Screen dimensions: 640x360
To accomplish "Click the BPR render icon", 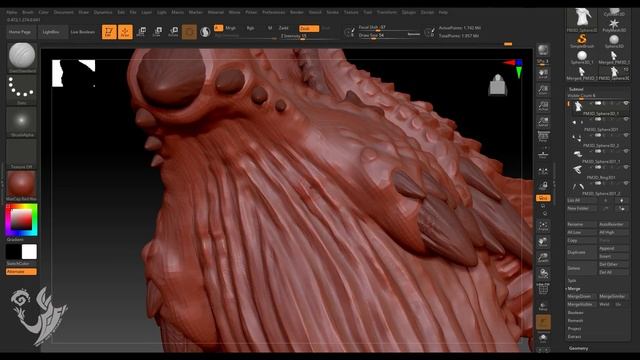I will click(543, 50).
